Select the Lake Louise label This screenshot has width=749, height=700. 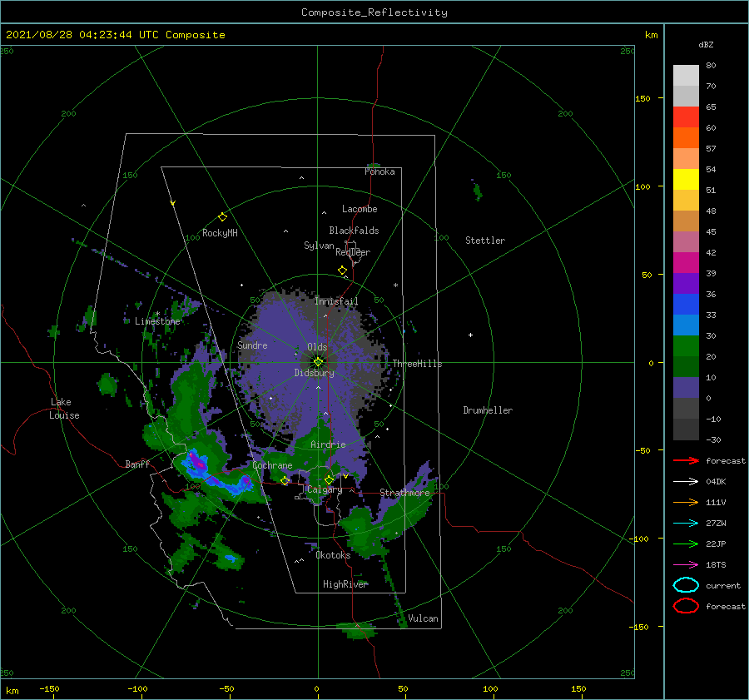tap(64, 409)
